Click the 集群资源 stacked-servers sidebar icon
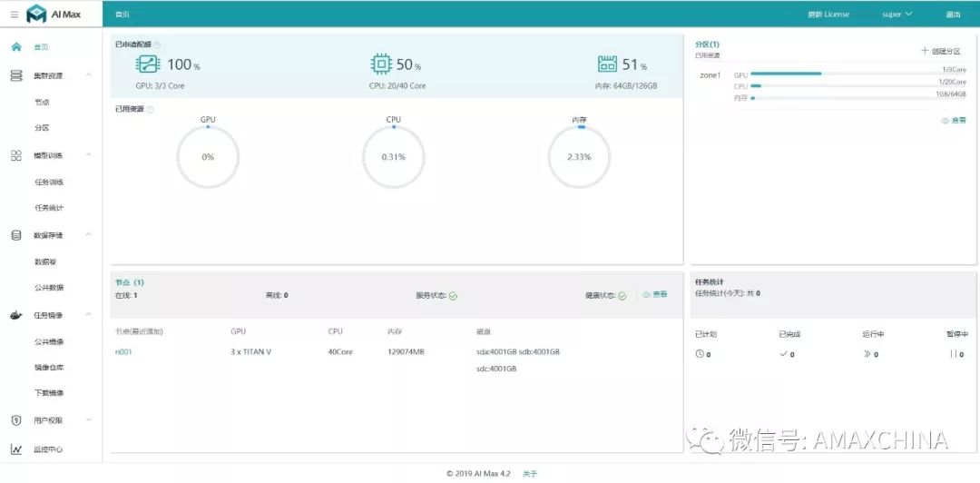 (x=17, y=75)
